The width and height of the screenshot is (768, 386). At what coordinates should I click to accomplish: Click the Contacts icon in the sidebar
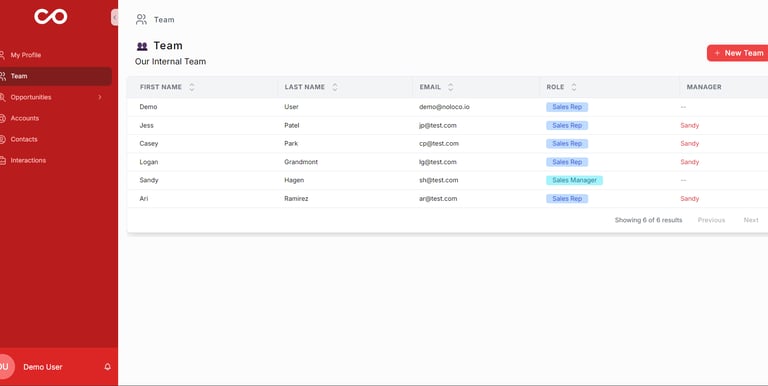(2, 139)
